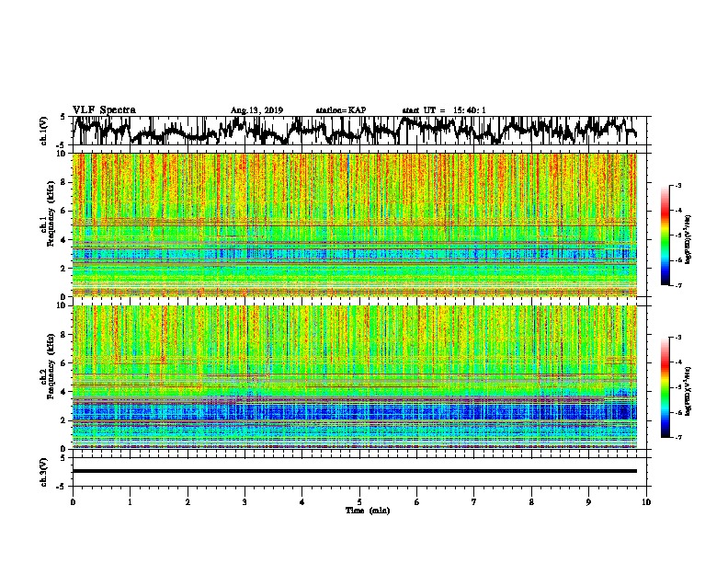Click the ch.1 spectrogram color bar
Viewport: 728px width, 563px height.
coord(665,236)
